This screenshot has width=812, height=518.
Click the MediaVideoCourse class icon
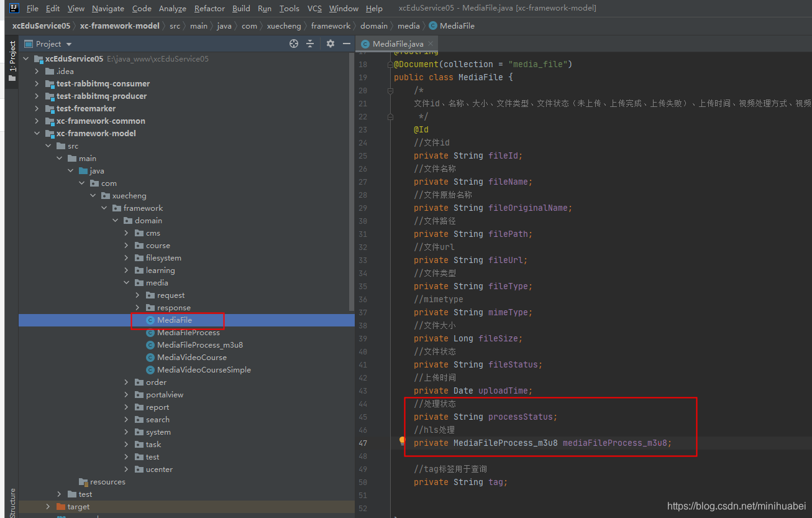(x=150, y=358)
